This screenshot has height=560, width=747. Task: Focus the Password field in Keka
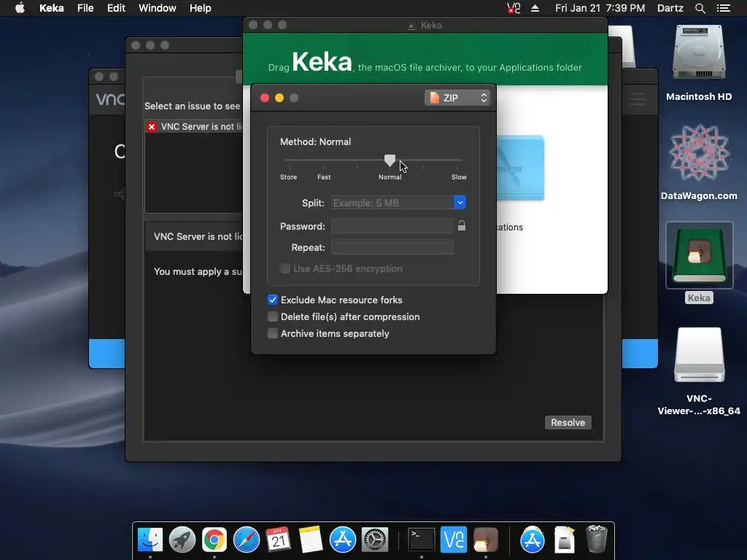point(392,226)
